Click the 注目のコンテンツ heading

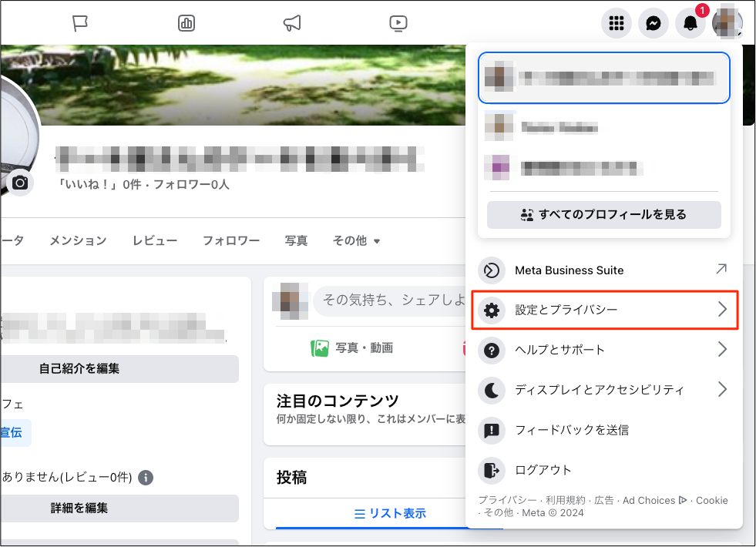[x=338, y=401]
